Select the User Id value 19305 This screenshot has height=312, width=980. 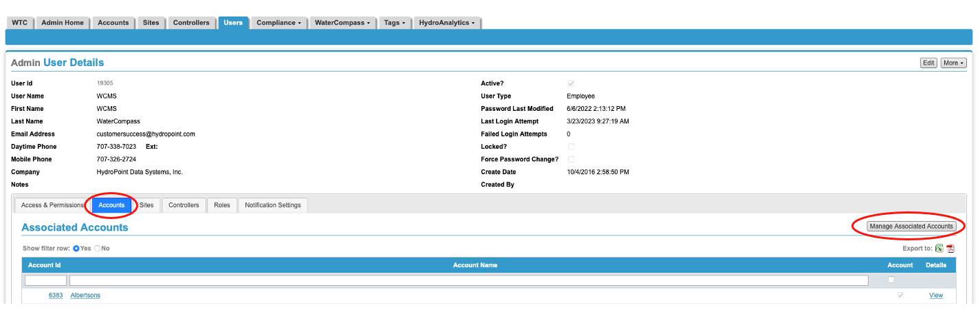tap(105, 83)
